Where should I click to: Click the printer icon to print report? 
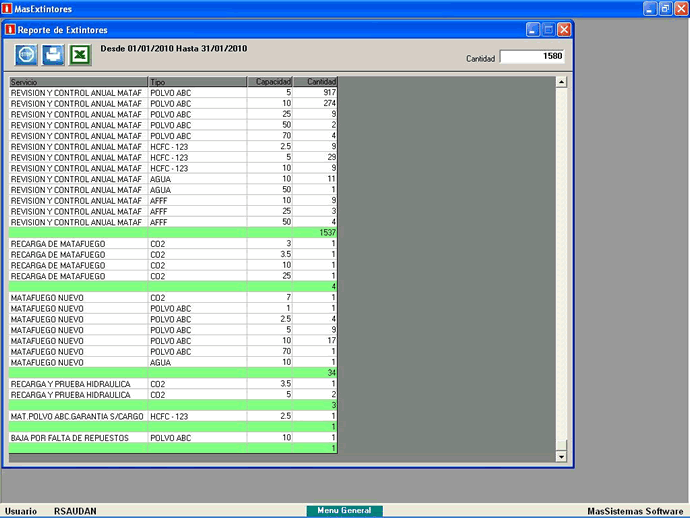click(53, 55)
